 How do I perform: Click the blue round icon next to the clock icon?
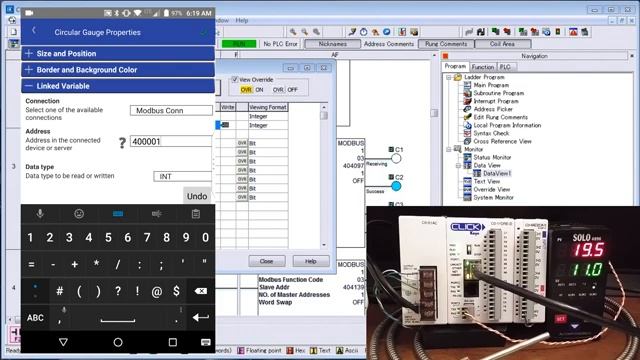tap(386, 32)
